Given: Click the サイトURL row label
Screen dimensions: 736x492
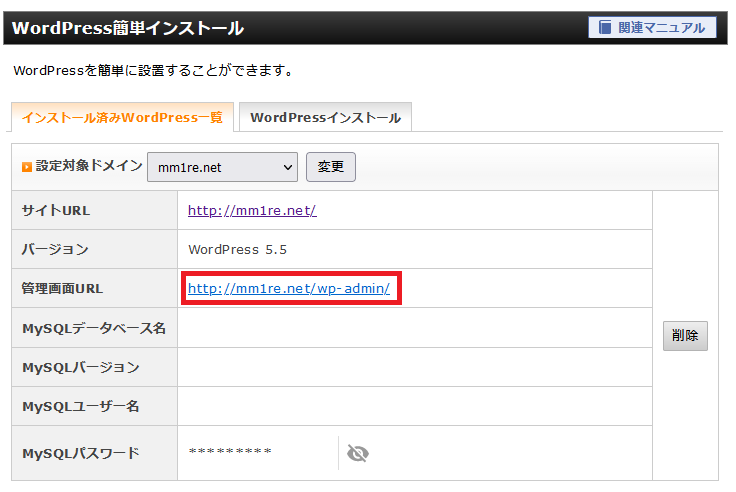Looking at the screenshot, I should point(56,210).
